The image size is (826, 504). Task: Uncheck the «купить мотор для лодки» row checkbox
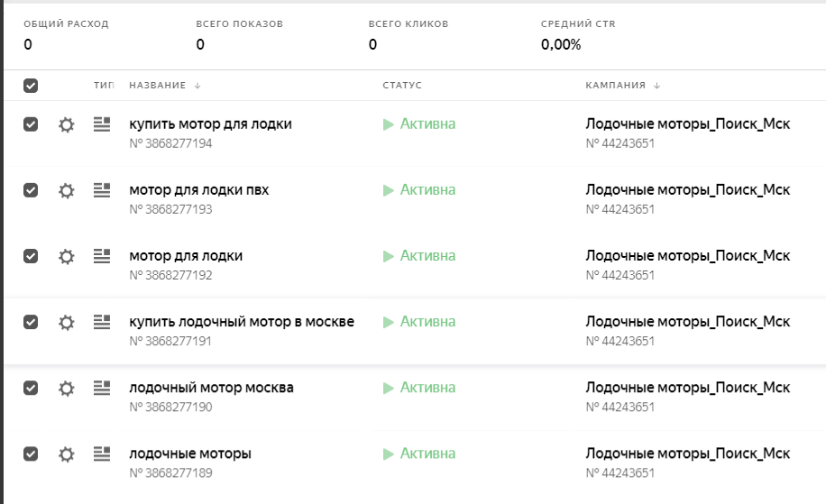31,124
